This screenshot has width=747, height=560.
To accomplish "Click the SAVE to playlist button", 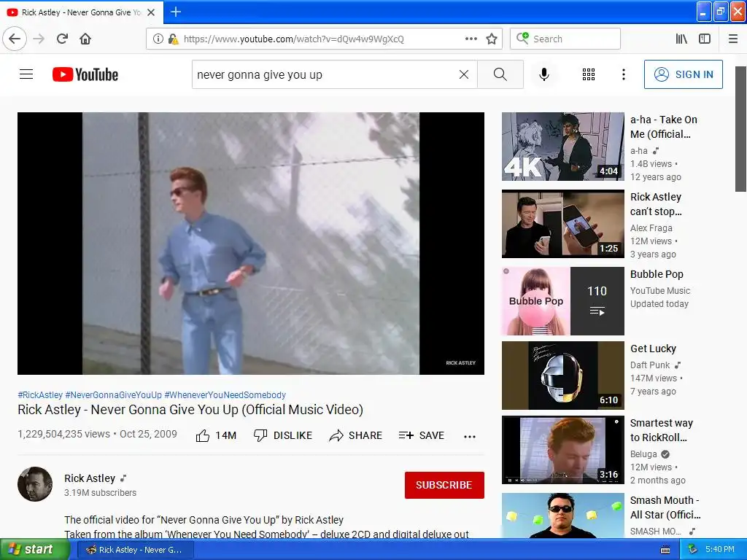I will pyautogui.click(x=422, y=435).
